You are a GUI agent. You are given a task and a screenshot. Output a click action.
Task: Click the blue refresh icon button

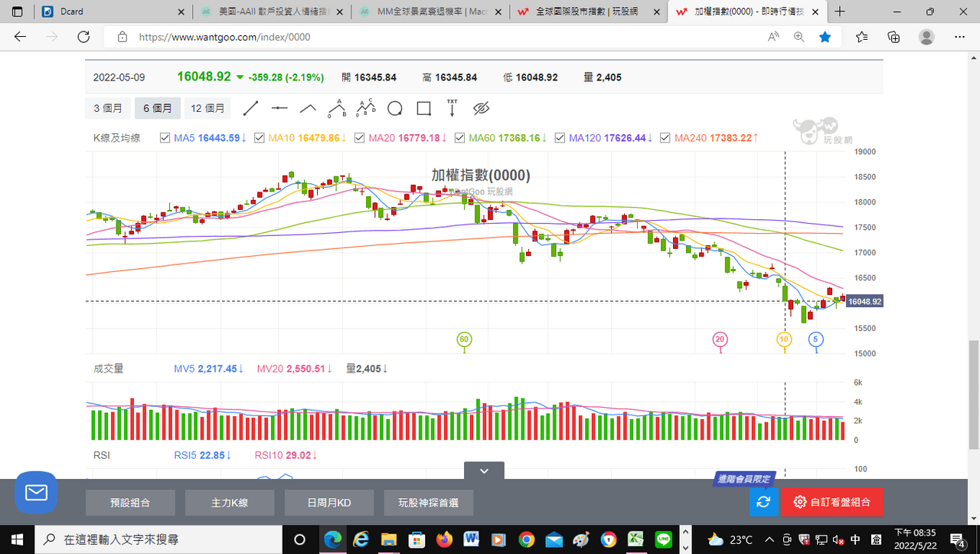[763, 502]
